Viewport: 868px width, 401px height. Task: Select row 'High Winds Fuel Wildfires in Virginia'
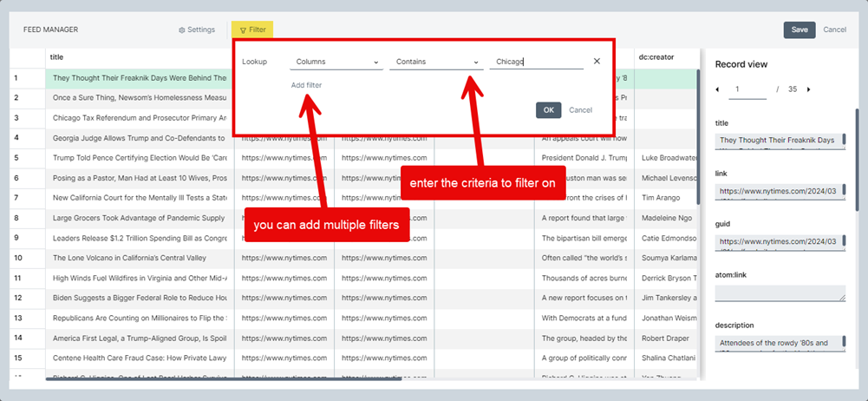tap(140, 278)
